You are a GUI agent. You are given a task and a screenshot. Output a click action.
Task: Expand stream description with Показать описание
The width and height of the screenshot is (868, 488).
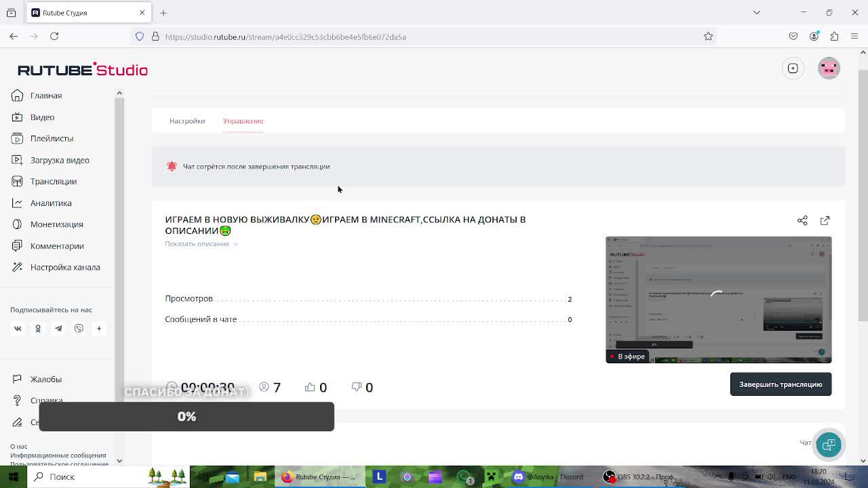coord(201,244)
